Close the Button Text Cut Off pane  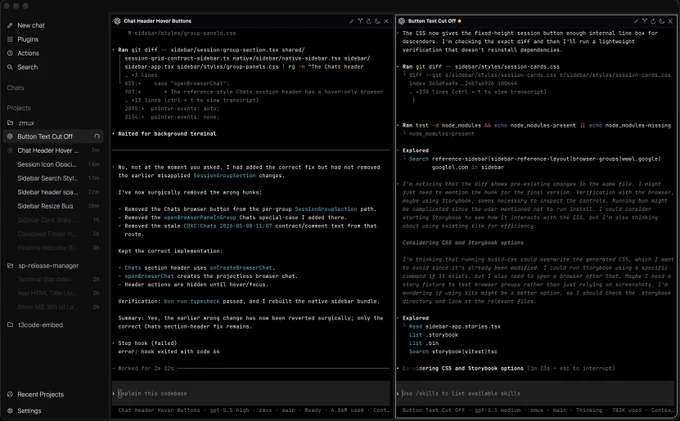[670, 21]
